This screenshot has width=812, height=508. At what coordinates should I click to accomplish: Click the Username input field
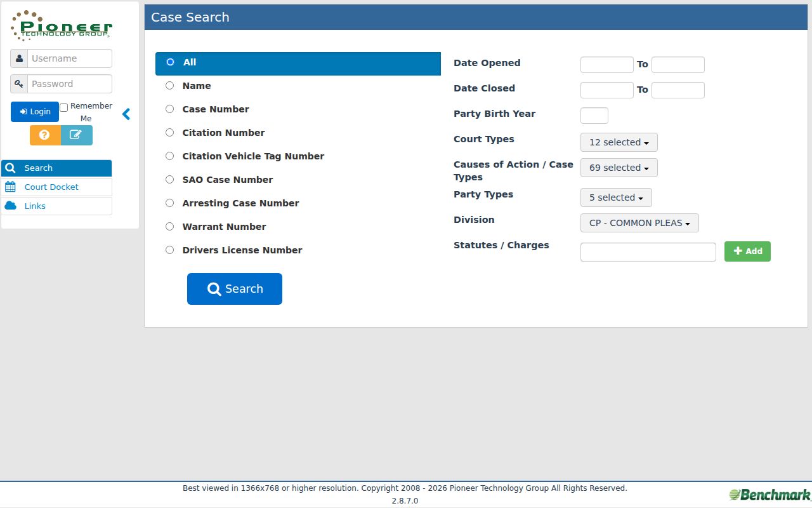[x=70, y=58]
